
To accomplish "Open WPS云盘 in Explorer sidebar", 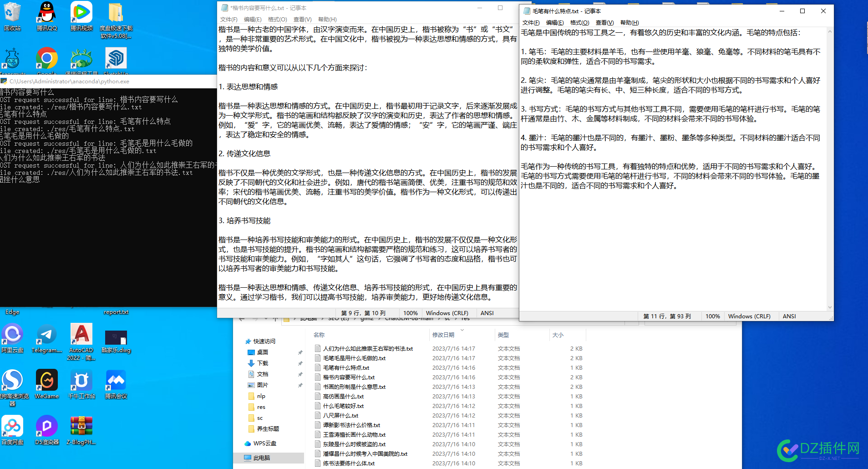I will coord(260,443).
